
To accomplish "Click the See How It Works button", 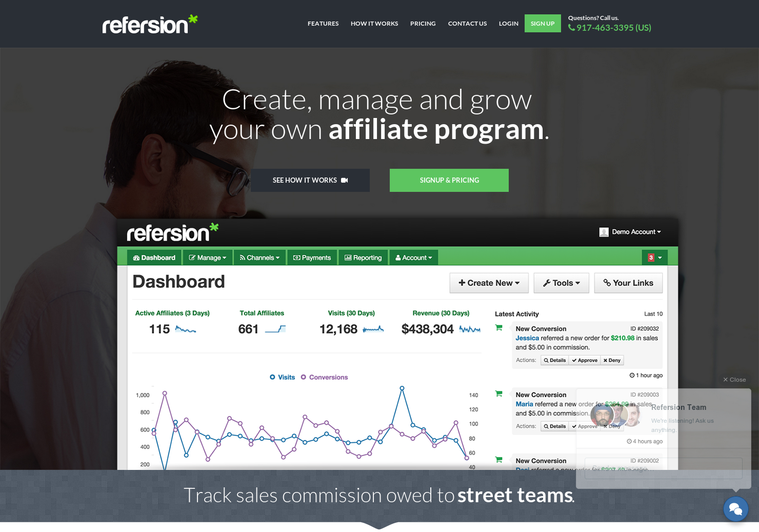I will point(310,180).
